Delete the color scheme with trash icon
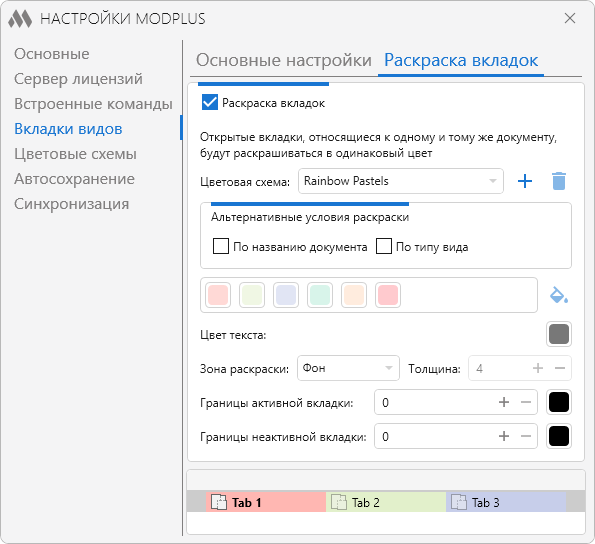 (x=559, y=181)
